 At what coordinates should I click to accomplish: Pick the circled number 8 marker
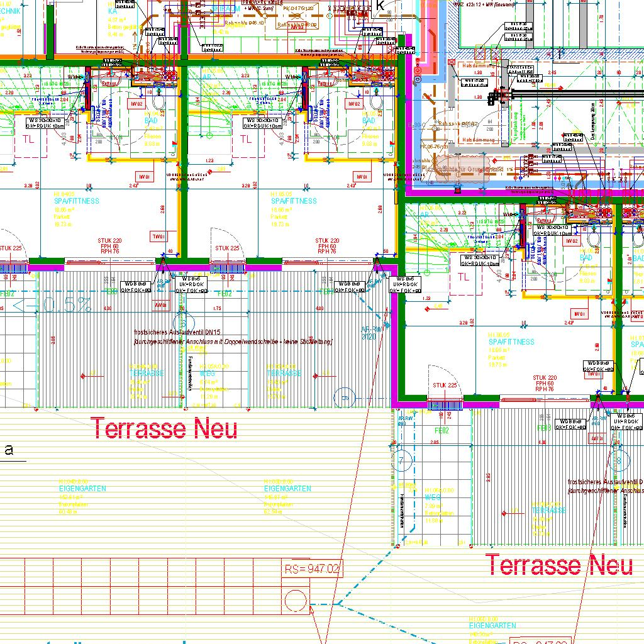pos(619,461)
